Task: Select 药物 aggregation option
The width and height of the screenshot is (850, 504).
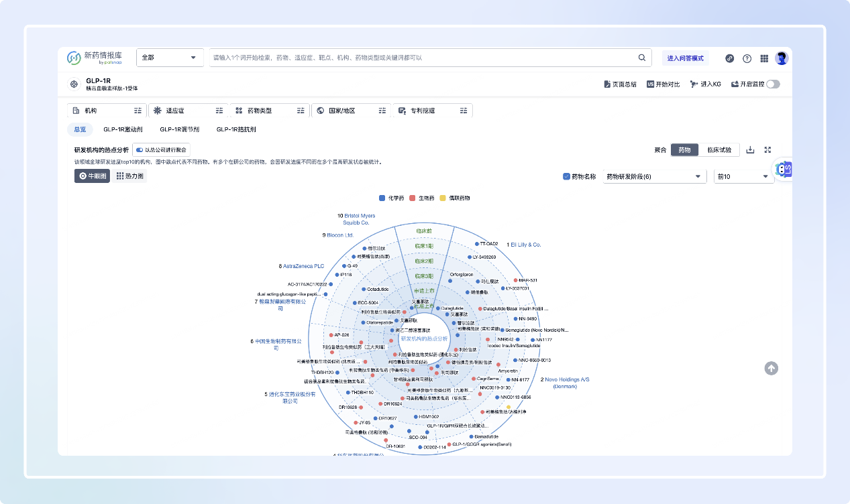Action: pos(684,150)
